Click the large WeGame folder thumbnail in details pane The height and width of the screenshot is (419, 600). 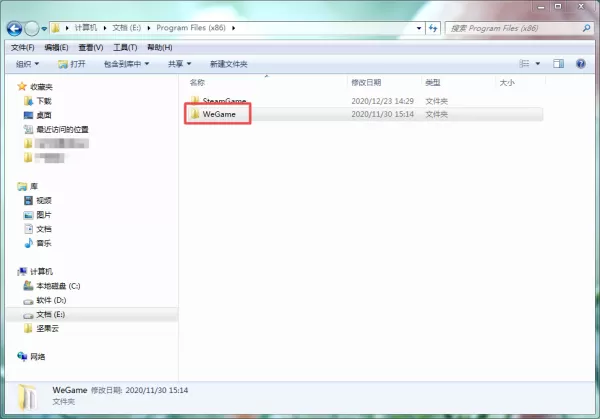coord(28,398)
